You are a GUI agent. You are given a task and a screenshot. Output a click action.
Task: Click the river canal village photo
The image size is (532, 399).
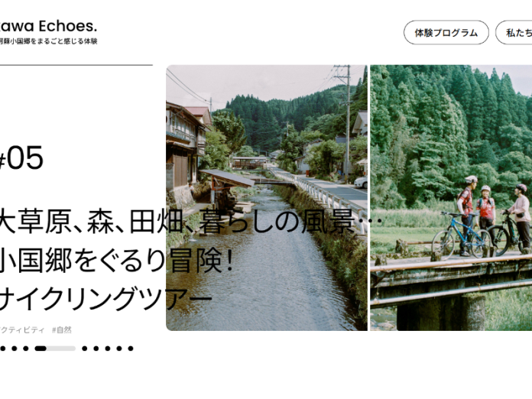click(x=267, y=197)
